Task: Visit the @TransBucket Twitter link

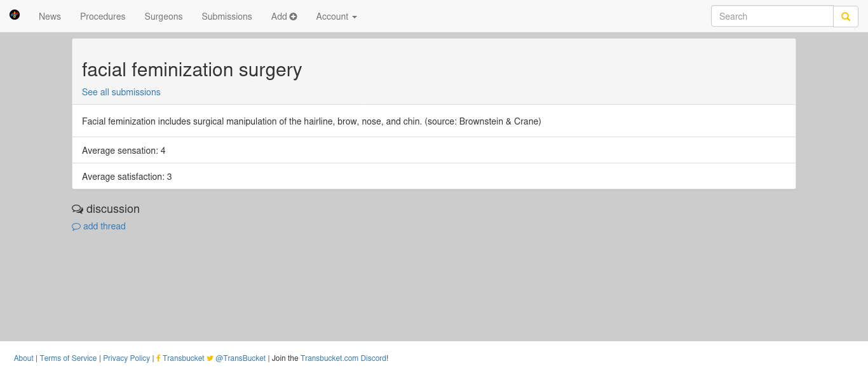Action: point(240,358)
